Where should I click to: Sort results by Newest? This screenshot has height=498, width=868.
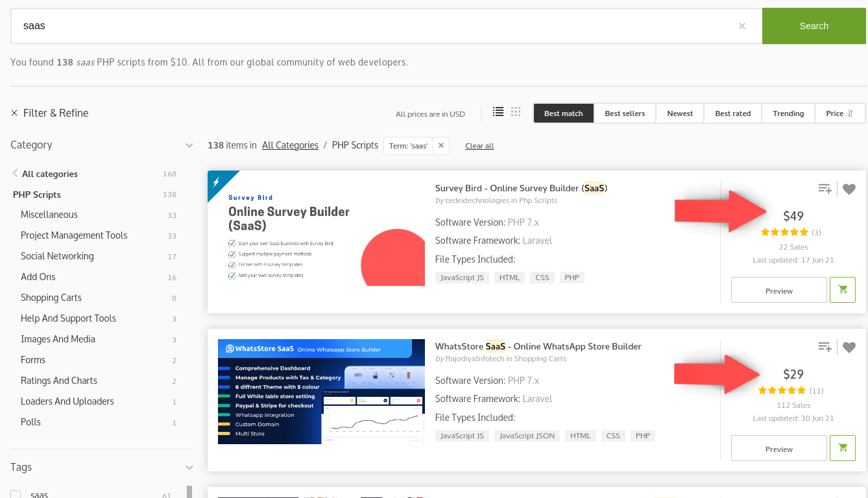(x=680, y=113)
